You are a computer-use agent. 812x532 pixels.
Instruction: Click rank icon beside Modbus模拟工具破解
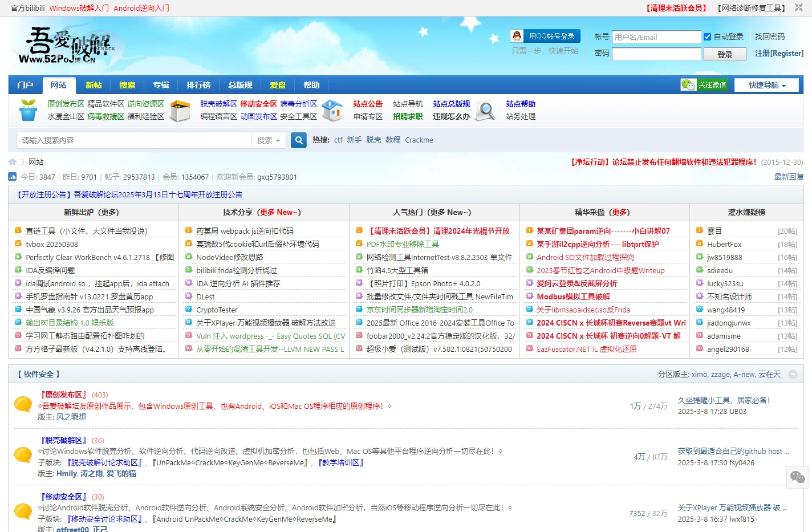(529, 296)
